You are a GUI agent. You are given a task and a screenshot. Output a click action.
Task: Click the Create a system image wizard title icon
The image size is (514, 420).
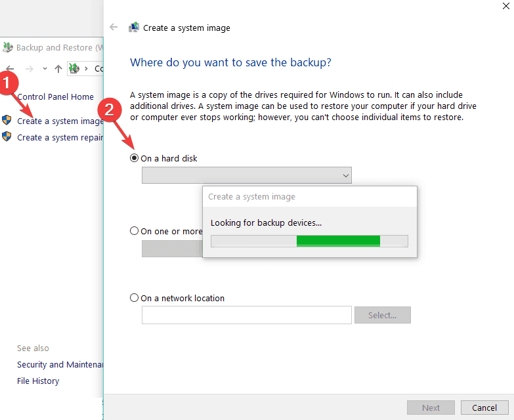pos(134,27)
